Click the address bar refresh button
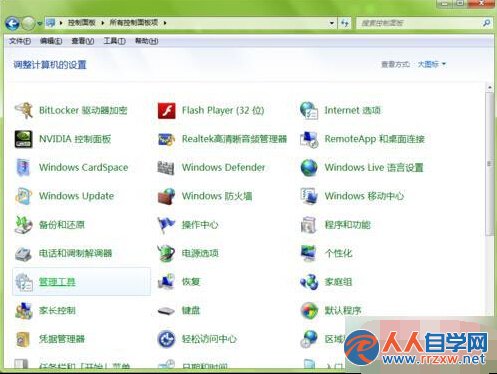Screen dimensions: 497x374 (x=345, y=23)
